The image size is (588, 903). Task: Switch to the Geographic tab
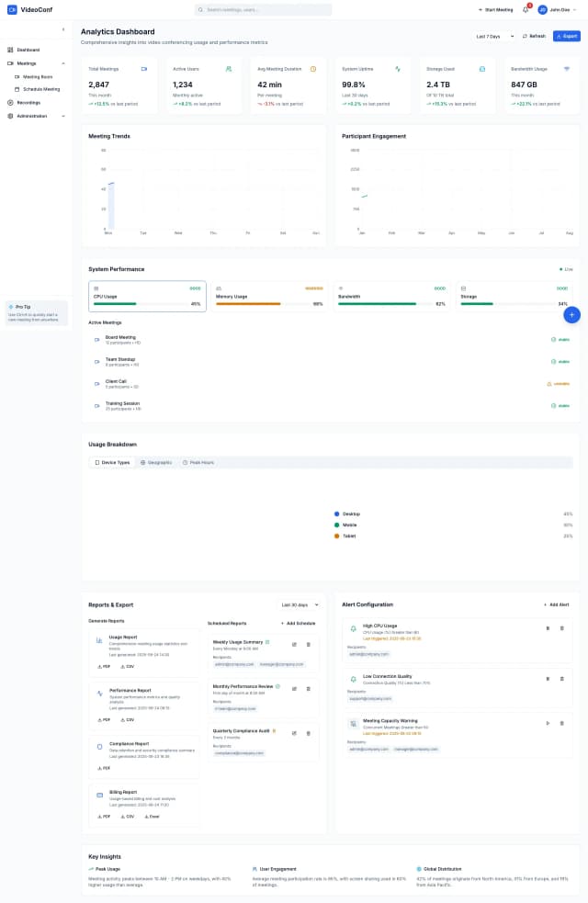156,462
